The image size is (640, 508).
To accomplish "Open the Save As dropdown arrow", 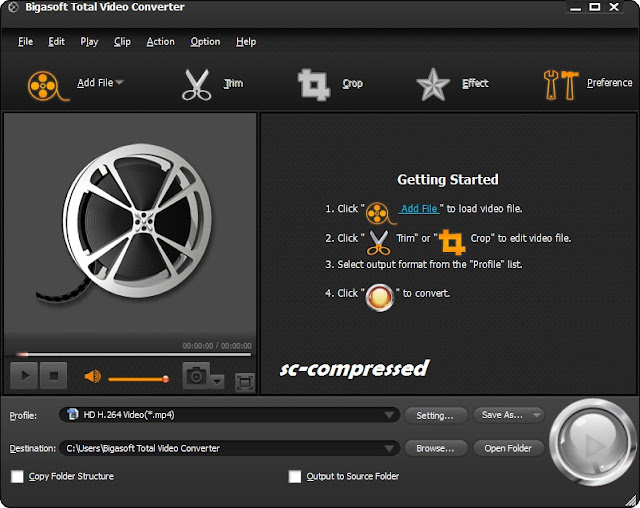I will [x=536, y=415].
